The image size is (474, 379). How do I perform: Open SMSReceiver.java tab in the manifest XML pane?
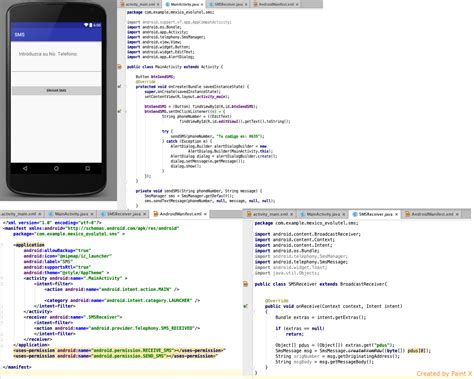[x=124, y=214]
